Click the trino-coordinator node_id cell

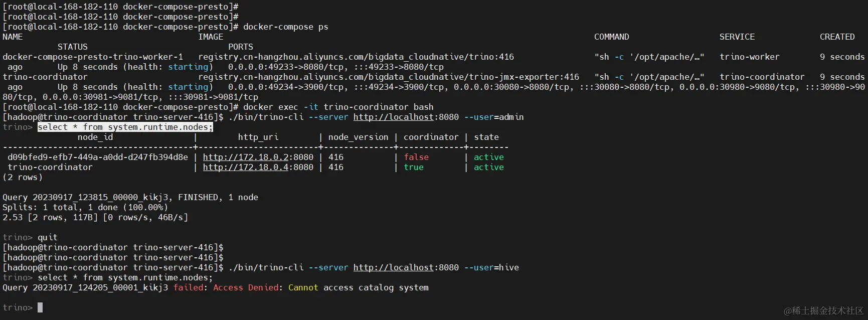pos(50,167)
